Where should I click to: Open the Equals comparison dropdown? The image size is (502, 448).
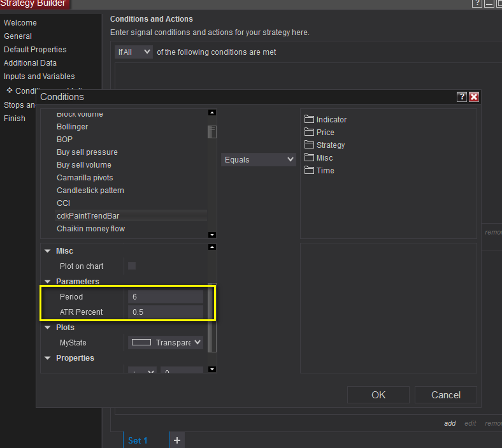pos(259,159)
